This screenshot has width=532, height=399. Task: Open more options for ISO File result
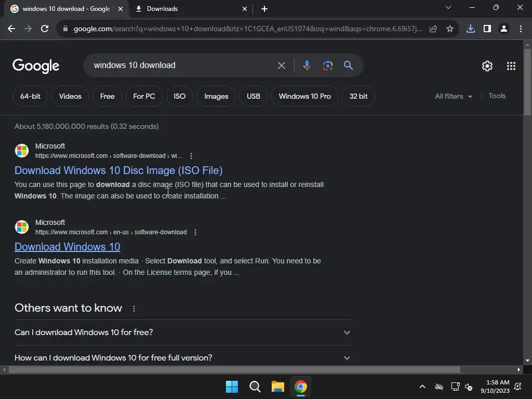[x=191, y=156]
